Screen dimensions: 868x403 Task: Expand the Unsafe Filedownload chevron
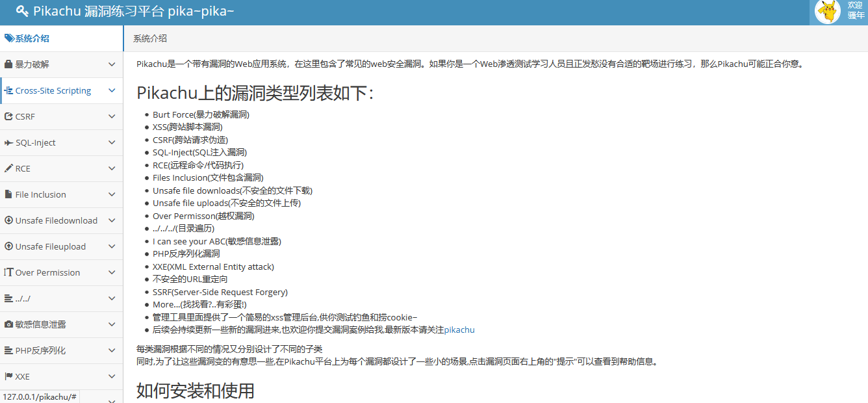(112, 220)
